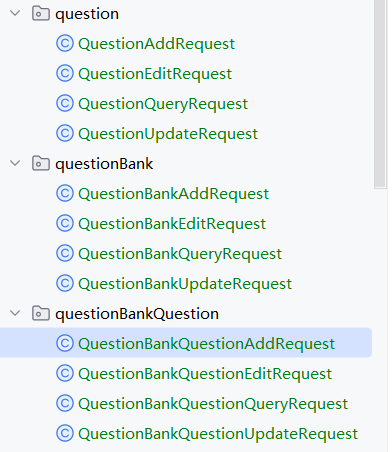Select QuestionBankEditRequest in the tree
Image resolution: width=392 pixels, height=452 pixels.
[172, 224]
